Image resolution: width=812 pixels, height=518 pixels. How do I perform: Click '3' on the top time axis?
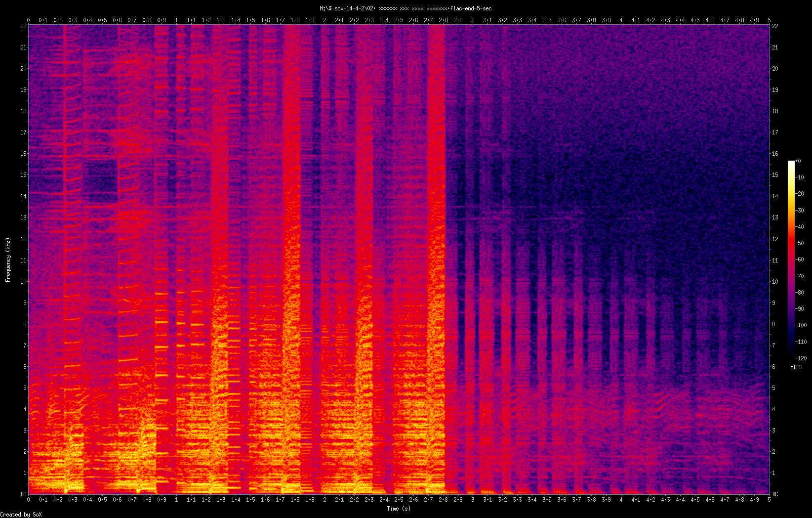473,20
